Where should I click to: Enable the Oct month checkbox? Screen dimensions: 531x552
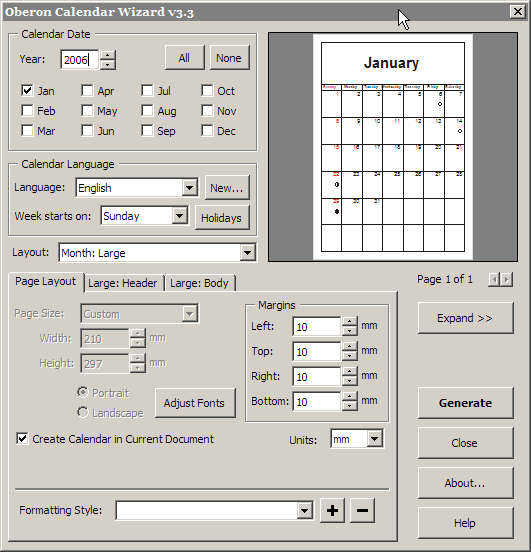(x=207, y=90)
